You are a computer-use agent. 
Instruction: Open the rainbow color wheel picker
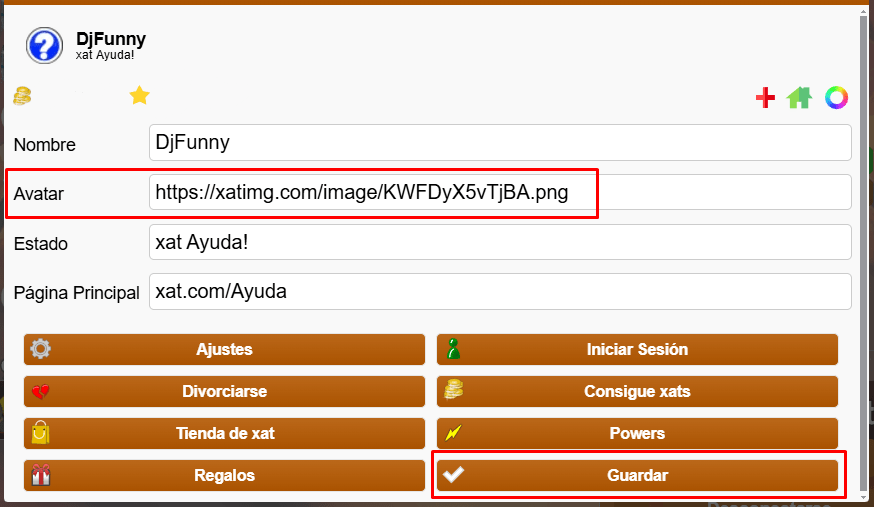(x=836, y=97)
